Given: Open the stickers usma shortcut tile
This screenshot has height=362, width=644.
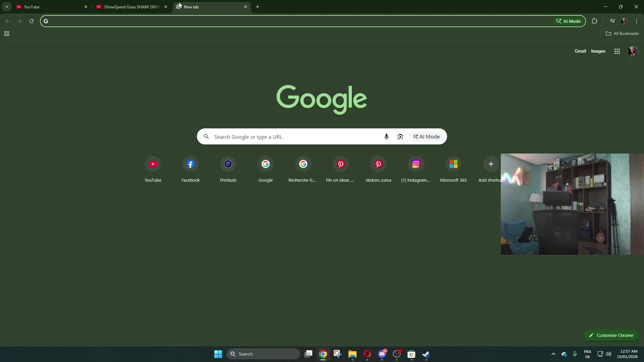Looking at the screenshot, I should [x=378, y=169].
